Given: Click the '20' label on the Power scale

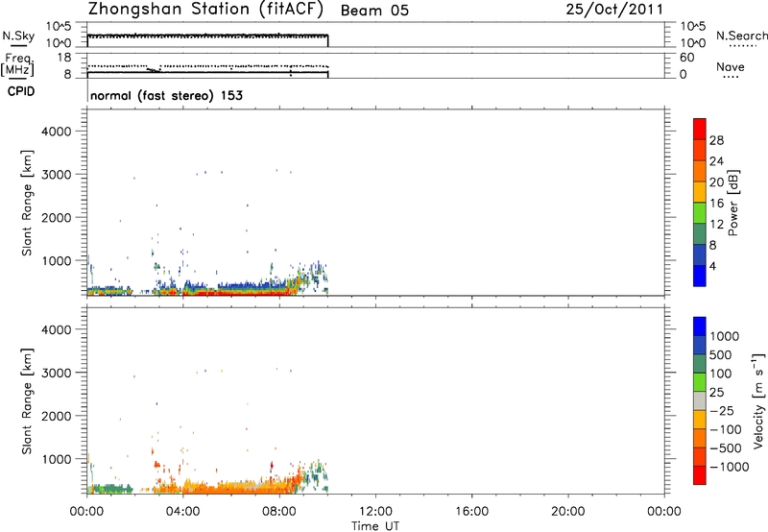Looking at the screenshot, I should (x=716, y=182).
